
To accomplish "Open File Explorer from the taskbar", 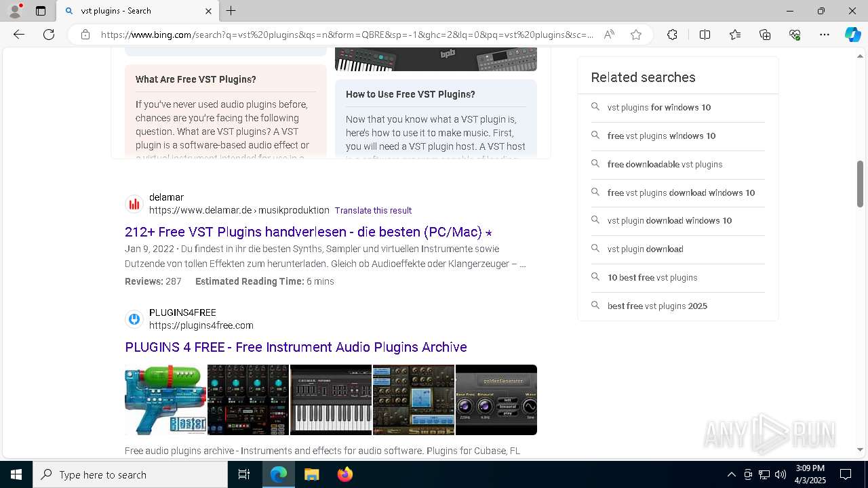I will tap(312, 474).
